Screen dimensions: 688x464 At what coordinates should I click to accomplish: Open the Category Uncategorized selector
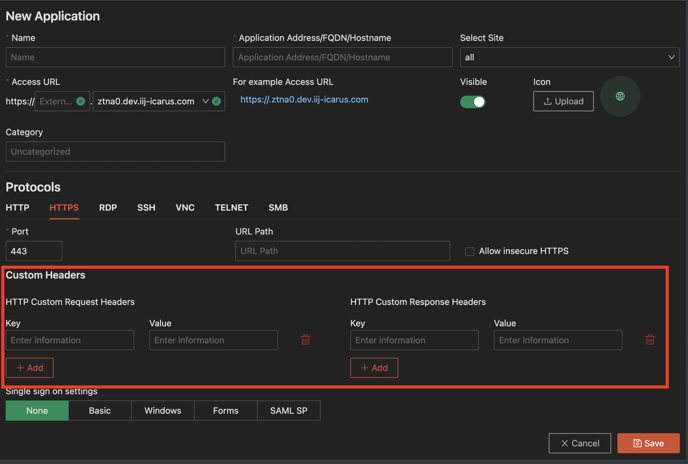[115, 152]
